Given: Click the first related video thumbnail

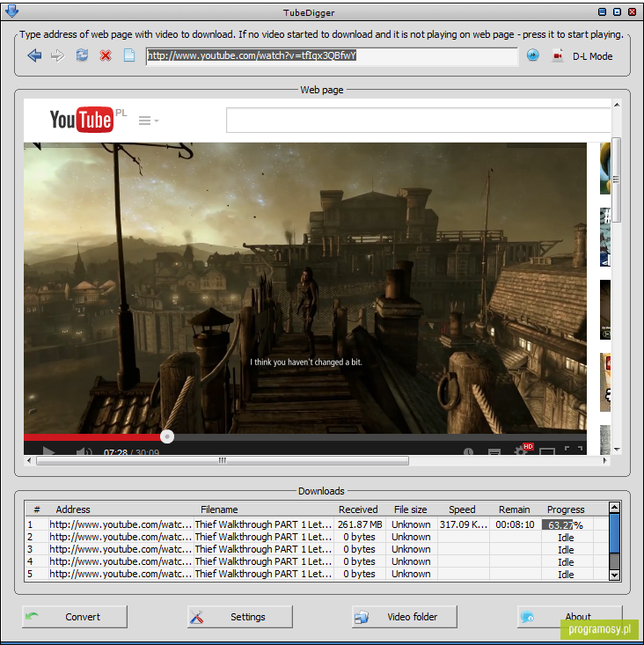Looking at the screenshot, I should pyautogui.click(x=605, y=168).
